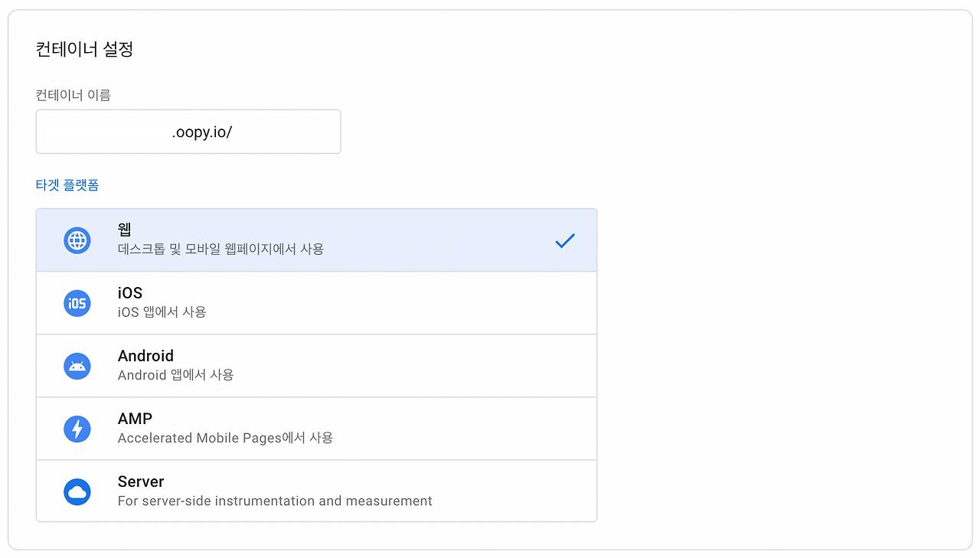Viewport: 980px width, 558px height.
Task: Select the 웹 platform title
Action: coord(125,230)
